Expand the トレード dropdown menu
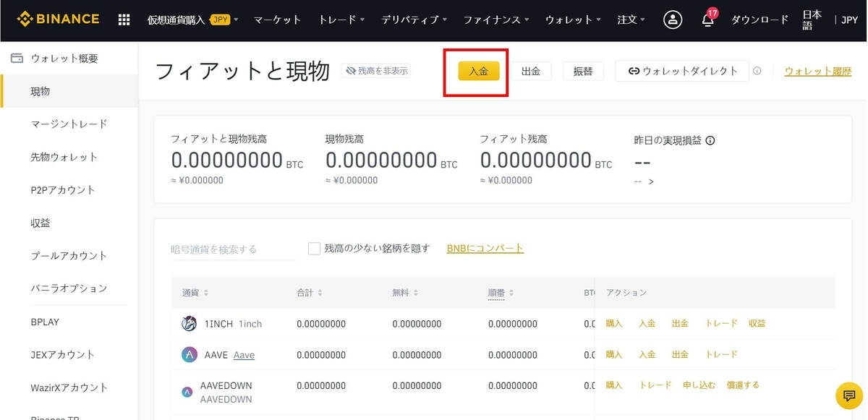This screenshot has height=420, width=868. [x=341, y=20]
